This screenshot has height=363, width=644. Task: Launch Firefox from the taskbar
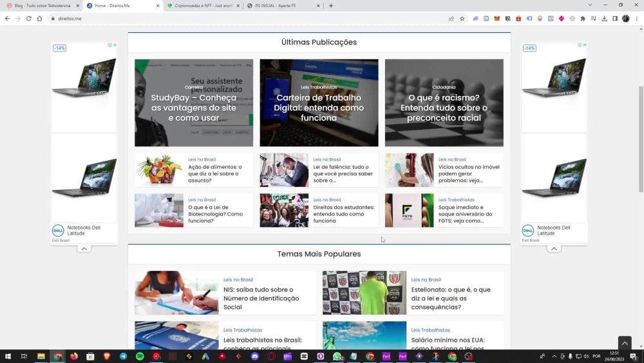[x=74, y=357]
